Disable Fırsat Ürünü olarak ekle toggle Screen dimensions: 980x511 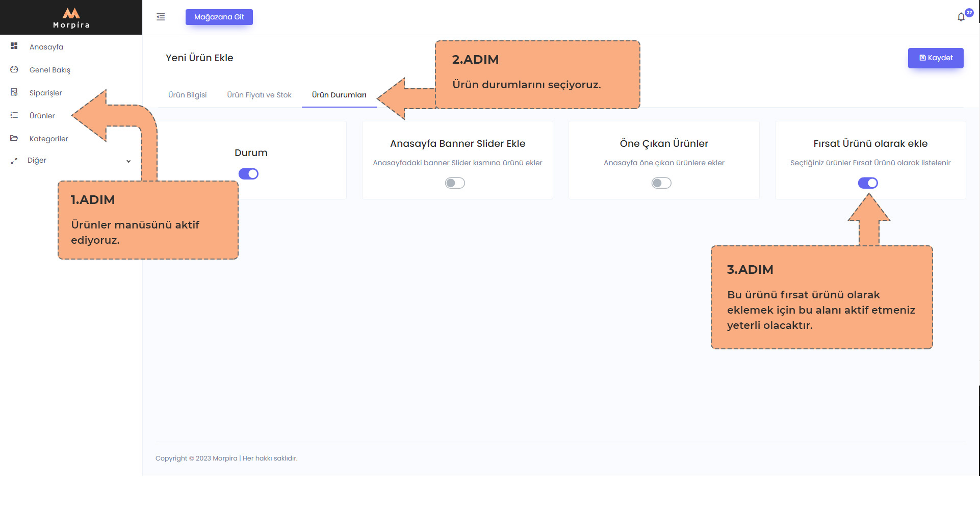[868, 183]
